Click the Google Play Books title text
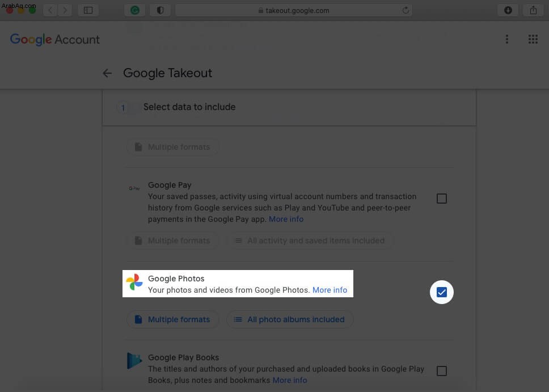The height and width of the screenshot is (392, 549). coord(183,357)
